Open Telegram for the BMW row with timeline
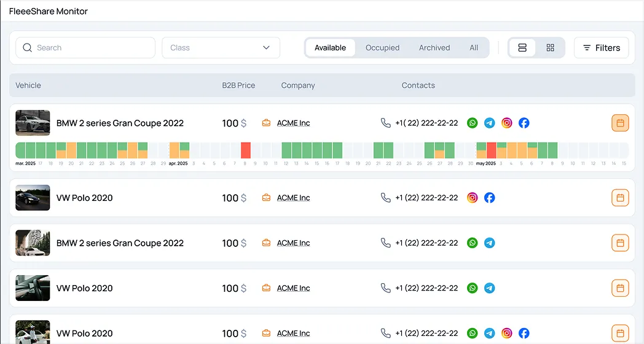Screen dimensions: 644x344 (490, 123)
